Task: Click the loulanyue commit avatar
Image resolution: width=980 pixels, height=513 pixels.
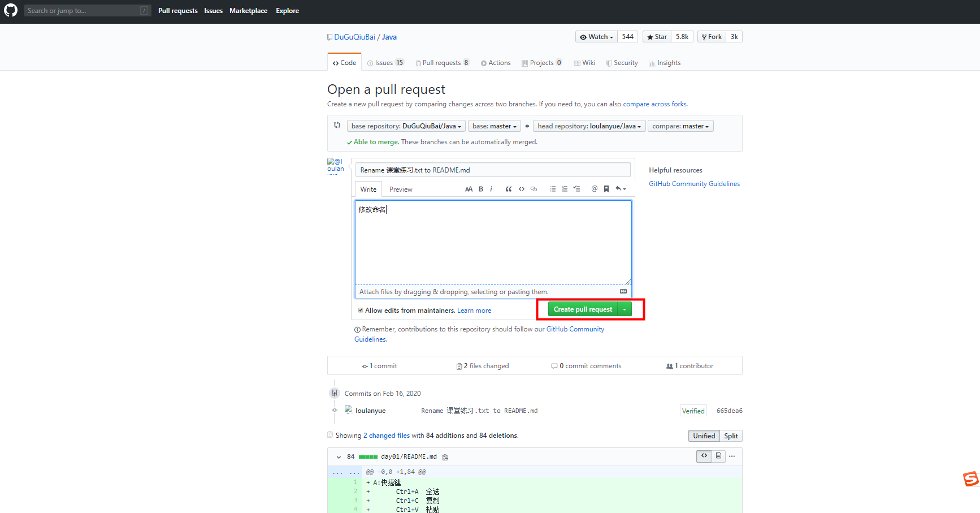Action: pyautogui.click(x=348, y=409)
